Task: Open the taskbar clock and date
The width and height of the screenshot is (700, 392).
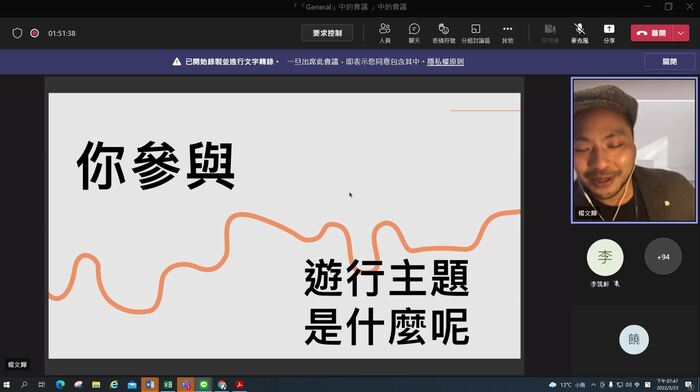Action: click(667, 384)
